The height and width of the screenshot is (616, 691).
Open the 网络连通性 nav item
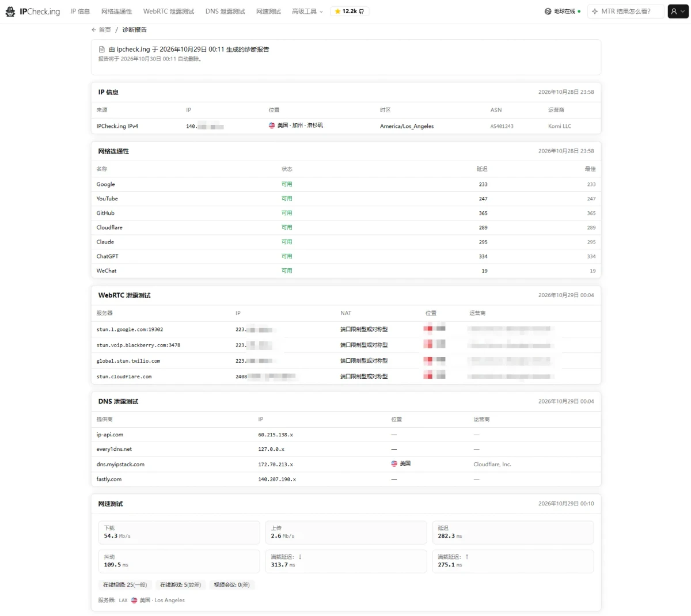(116, 11)
